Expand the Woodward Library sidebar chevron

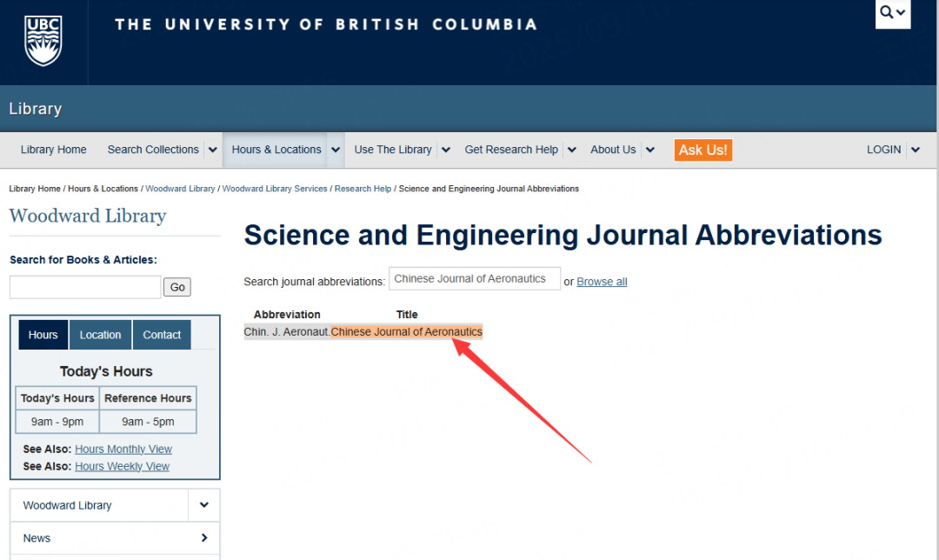[204, 505]
